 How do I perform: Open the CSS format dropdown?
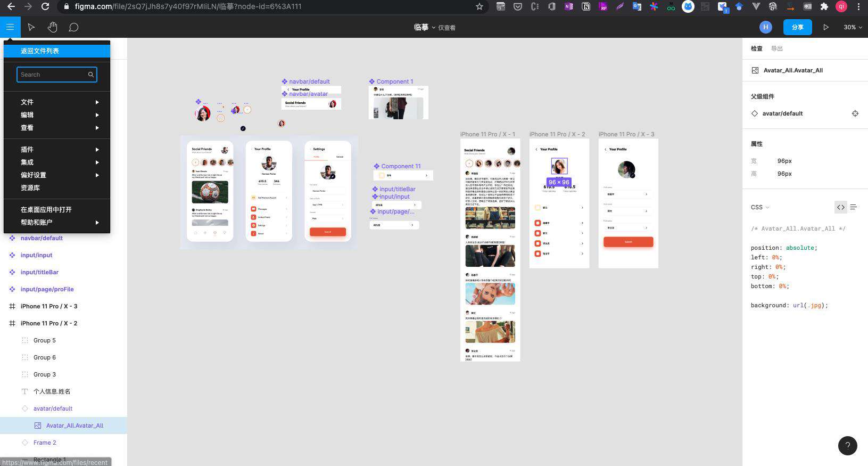(x=760, y=207)
